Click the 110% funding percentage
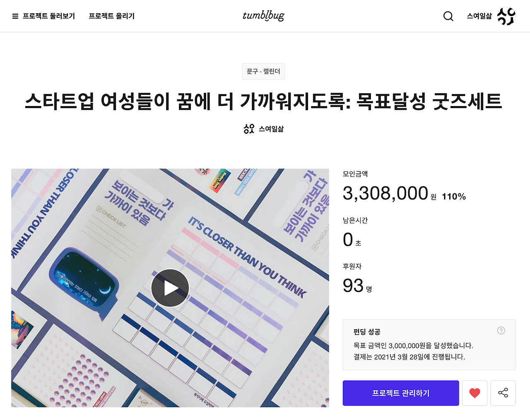The height and width of the screenshot is (420, 530). tap(454, 197)
